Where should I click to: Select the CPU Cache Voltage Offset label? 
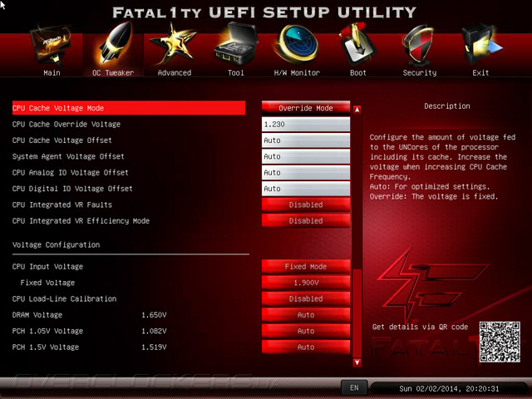pos(62,140)
